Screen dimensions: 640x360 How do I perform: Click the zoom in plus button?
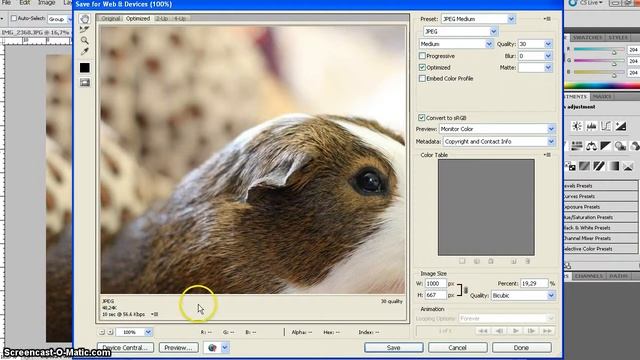(x=110, y=332)
